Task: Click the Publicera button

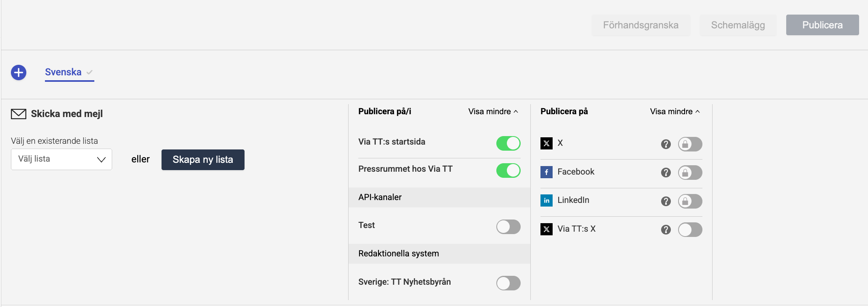Action: point(822,25)
